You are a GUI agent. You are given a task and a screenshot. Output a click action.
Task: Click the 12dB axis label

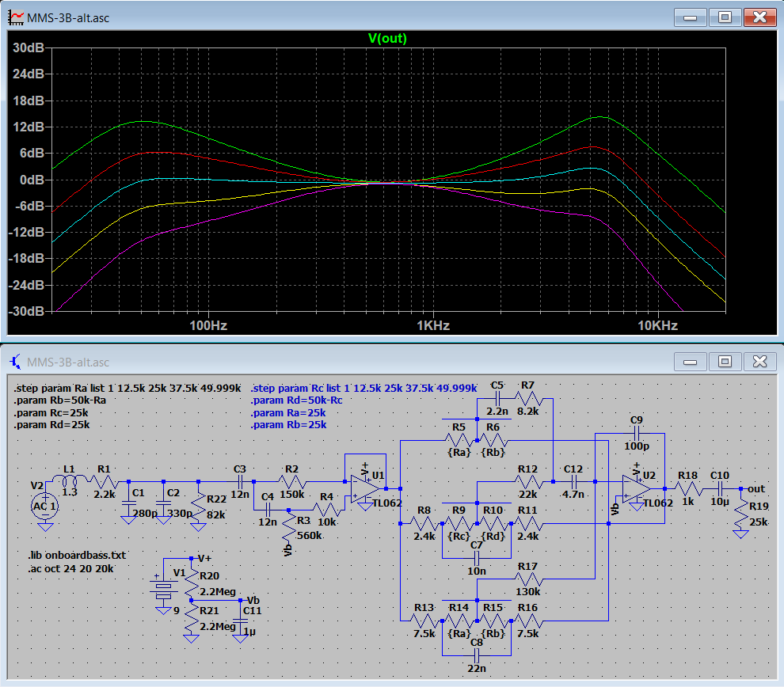(29, 127)
